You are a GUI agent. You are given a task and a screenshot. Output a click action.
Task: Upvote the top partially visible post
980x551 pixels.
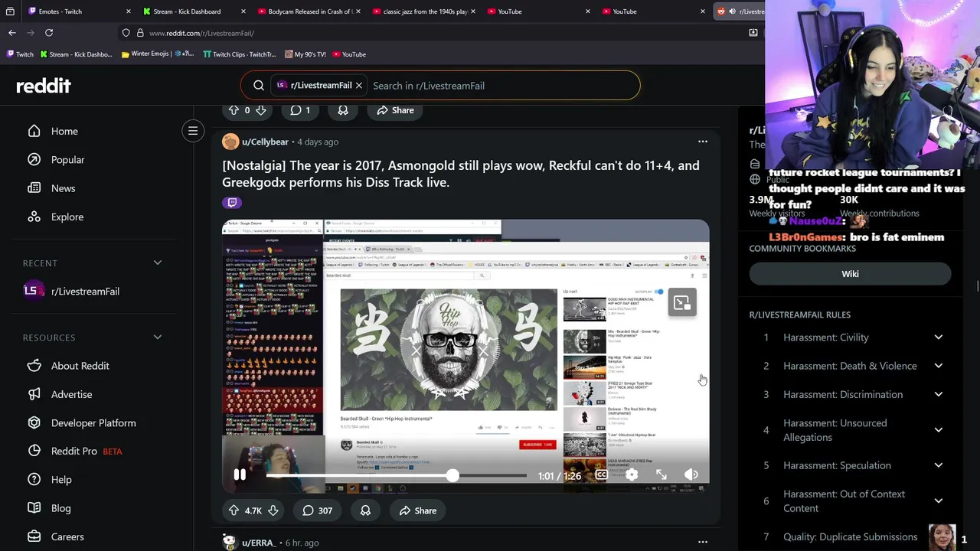(x=234, y=110)
